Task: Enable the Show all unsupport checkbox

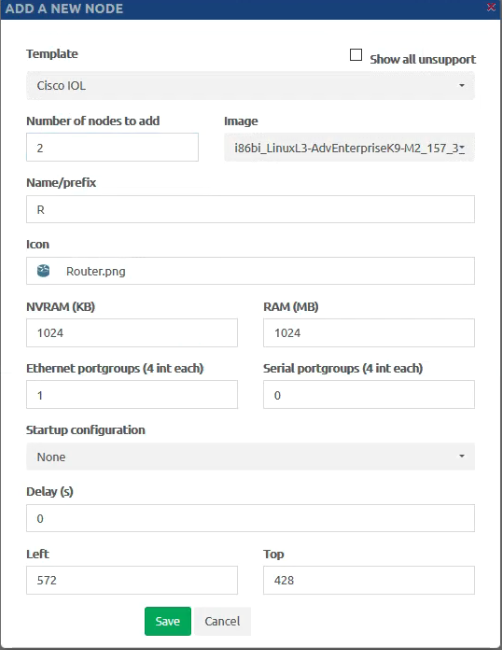Action: (x=356, y=55)
